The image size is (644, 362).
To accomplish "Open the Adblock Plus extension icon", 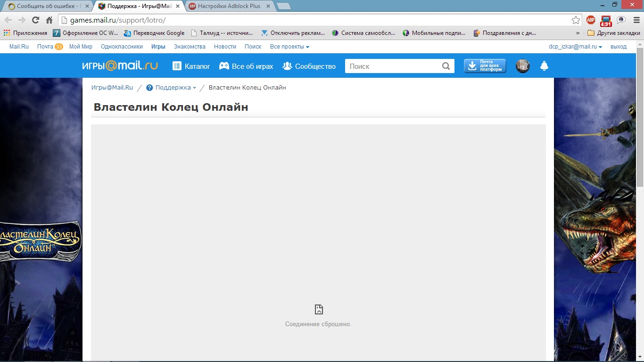I will click(591, 20).
